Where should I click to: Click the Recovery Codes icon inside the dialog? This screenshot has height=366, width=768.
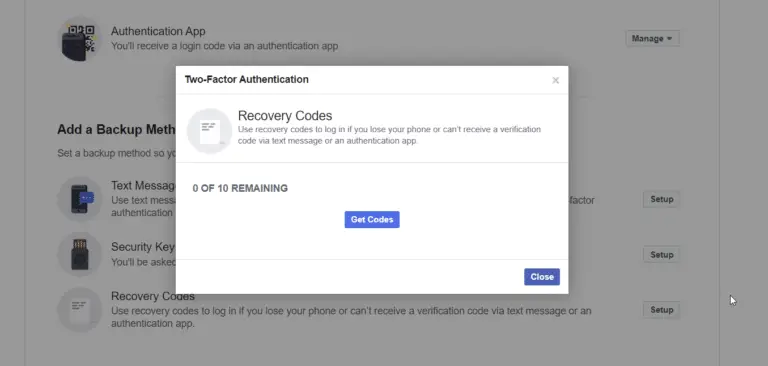[209, 131]
